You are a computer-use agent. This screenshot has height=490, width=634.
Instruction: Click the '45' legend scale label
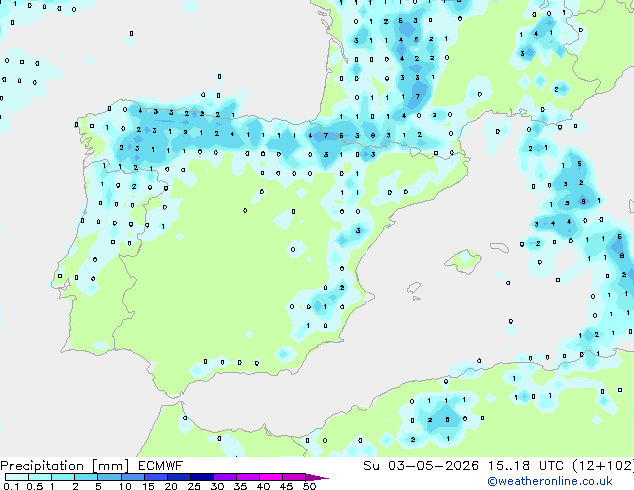[286, 486]
